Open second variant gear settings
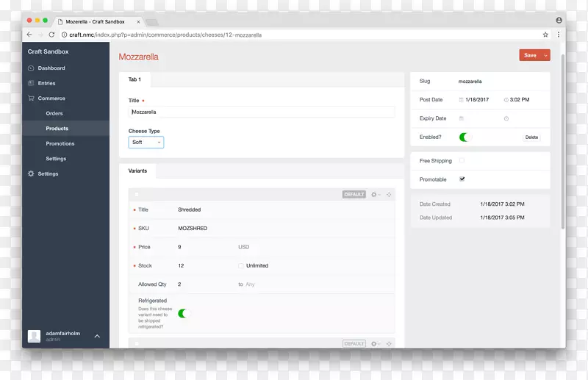The height and width of the screenshot is (380, 588). [x=376, y=343]
